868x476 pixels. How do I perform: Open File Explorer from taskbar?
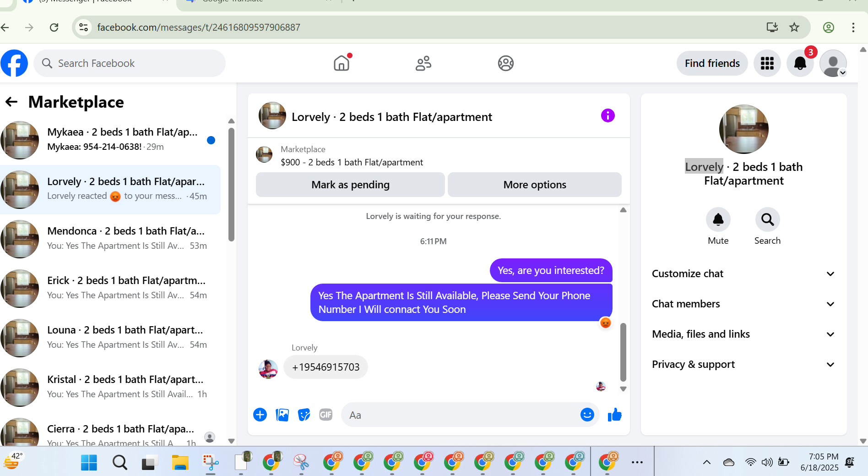click(180, 463)
